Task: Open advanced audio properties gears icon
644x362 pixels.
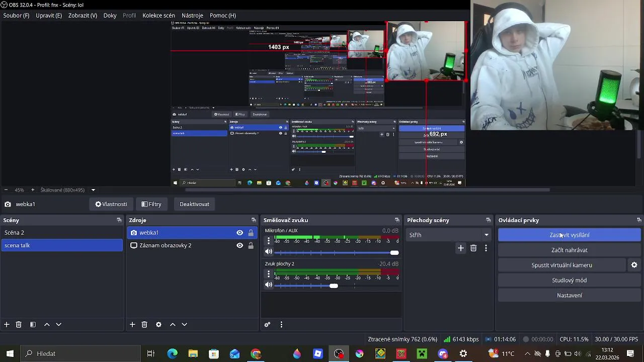Action: click(267, 325)
